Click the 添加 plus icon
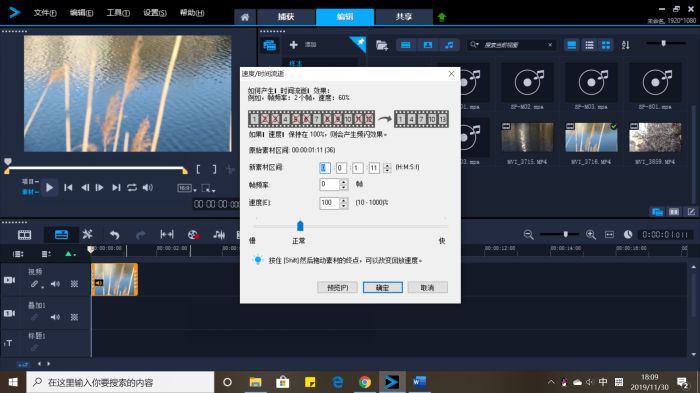This screenshot has width=700, height=393. [293, 45]
